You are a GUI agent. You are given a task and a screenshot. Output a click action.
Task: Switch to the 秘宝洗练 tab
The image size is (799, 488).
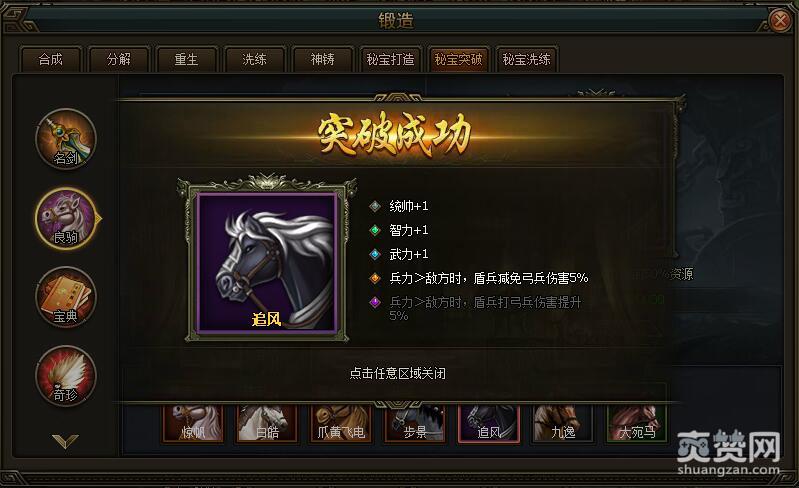526,60
